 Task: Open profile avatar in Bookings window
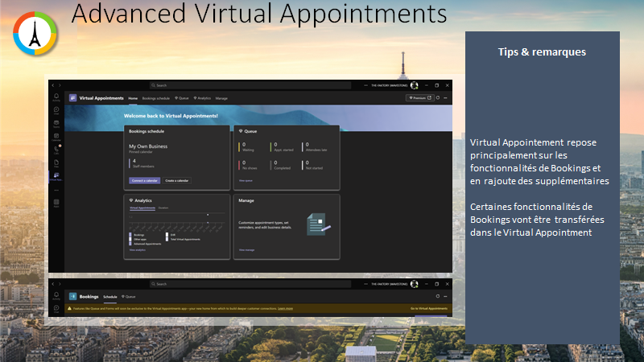(x=414, y=284)
